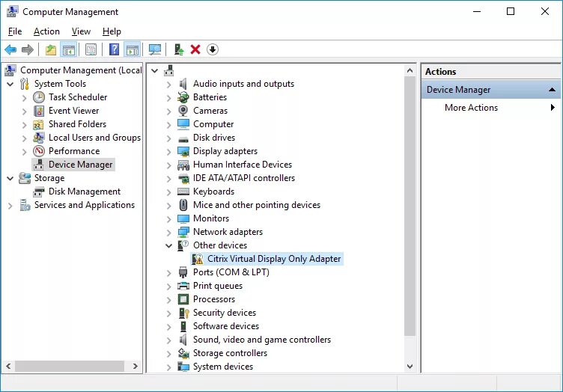563x392 pixels.
Task: Expand the Task Scheduler node
Action: pos(25,98)
